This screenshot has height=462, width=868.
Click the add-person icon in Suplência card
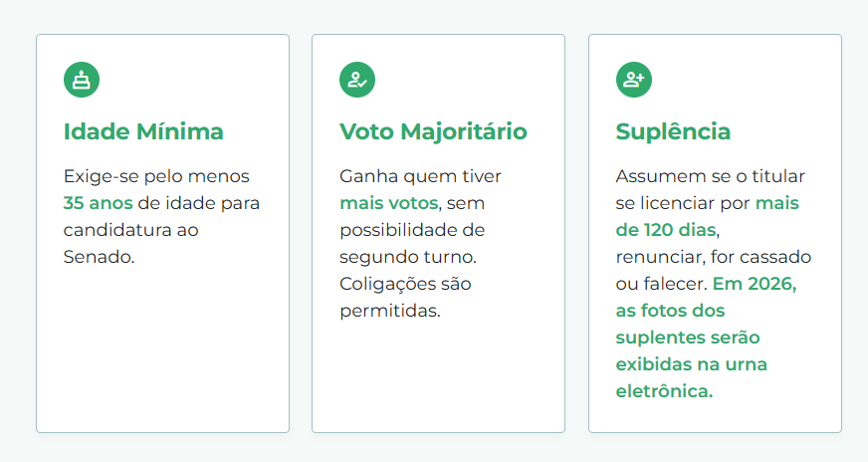pyautogui.click(x=634, y=80)
